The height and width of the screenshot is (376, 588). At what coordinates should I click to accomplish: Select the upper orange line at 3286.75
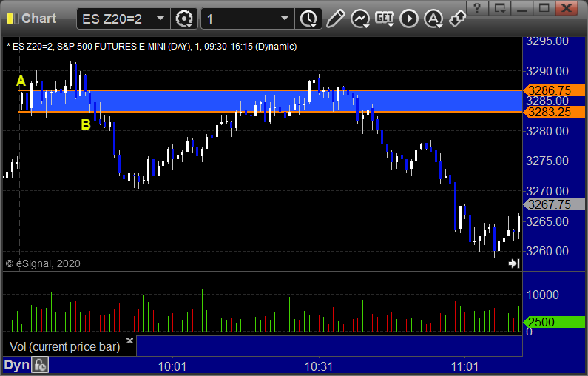click(x=270, y=90)
